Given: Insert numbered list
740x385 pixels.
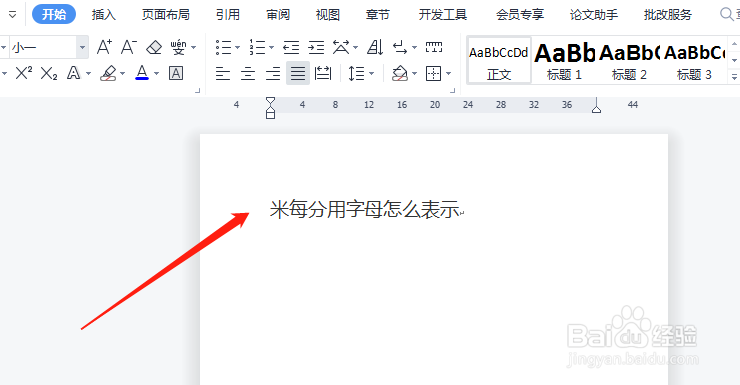Looking at the screenshot, I should pyautogui.click(x=257, y=47).
